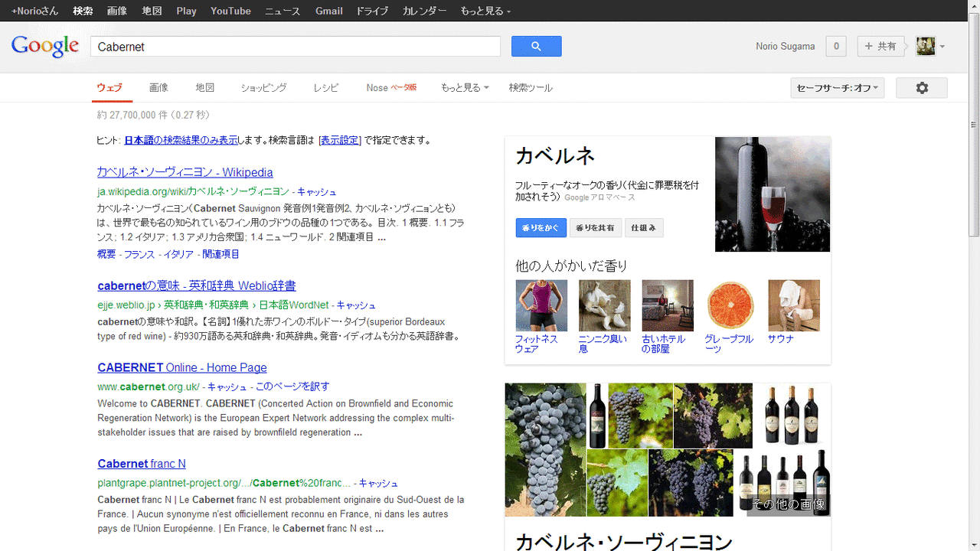Click the old hotel room thumbnail

(x=668, y=305)
